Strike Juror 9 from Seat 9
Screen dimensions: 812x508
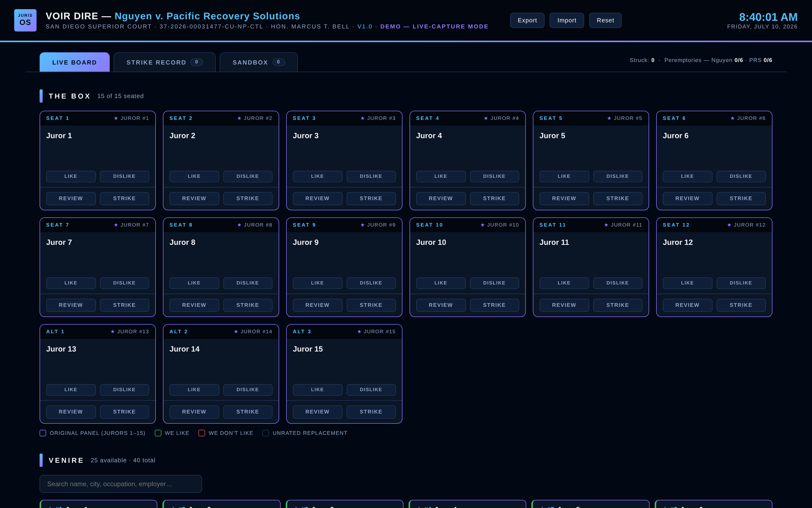pos(371,305)
